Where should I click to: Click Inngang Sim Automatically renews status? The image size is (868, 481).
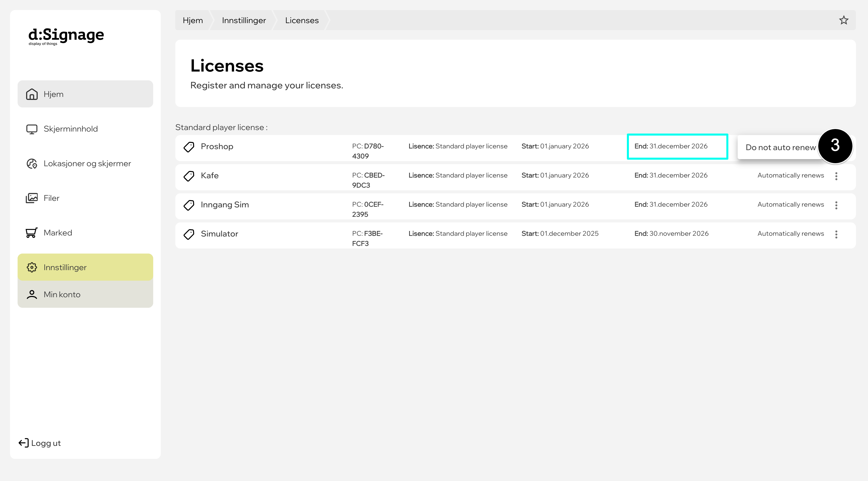[x=790, y=204]
